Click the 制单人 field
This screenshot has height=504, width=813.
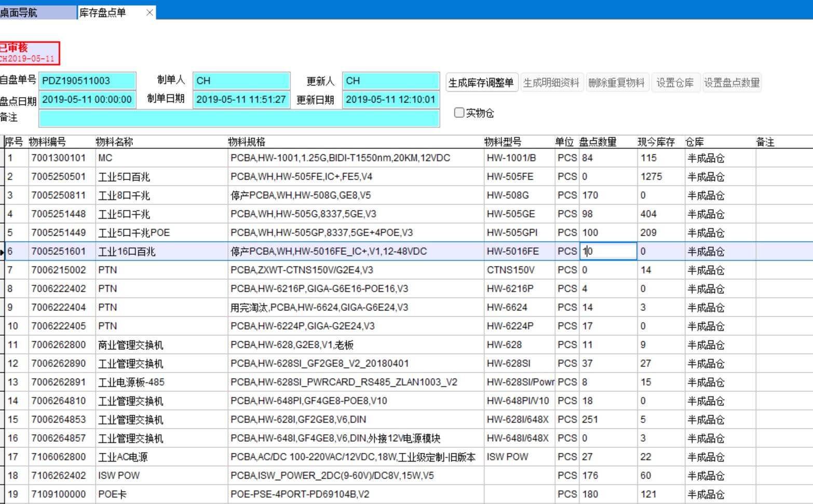pyautogui.click(x=241, y=81)
